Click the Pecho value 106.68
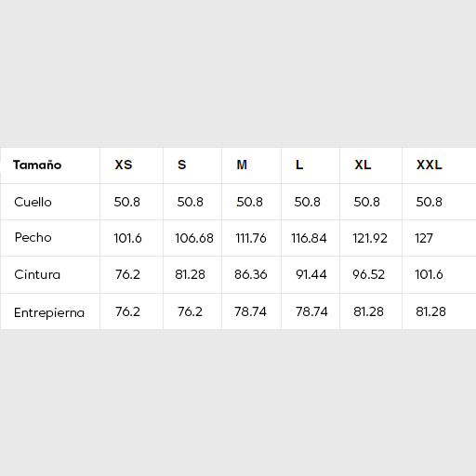This screenshot has height=476, width=476. (x=194, y=238)
